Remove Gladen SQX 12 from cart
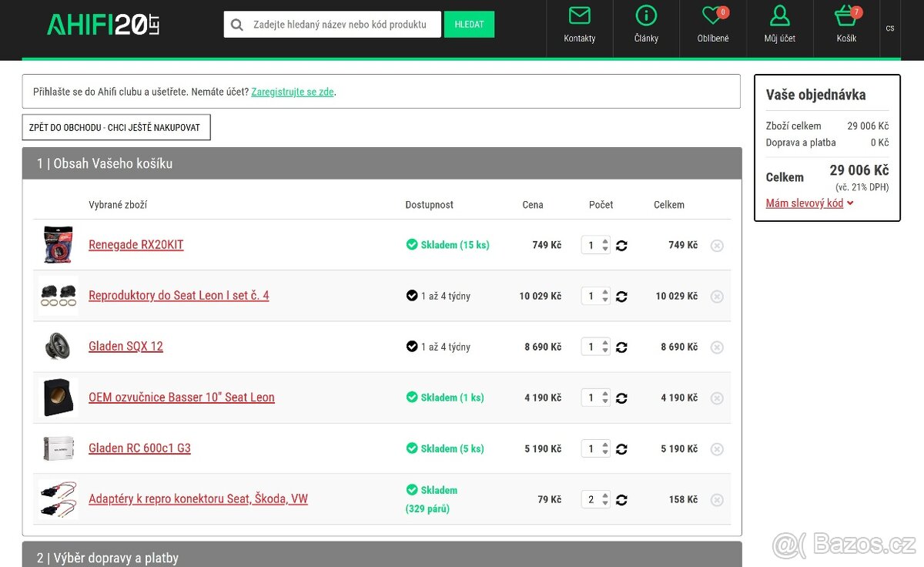Image resolution: width=924 pixels, height=567 pixels. (x=717, y=347)
